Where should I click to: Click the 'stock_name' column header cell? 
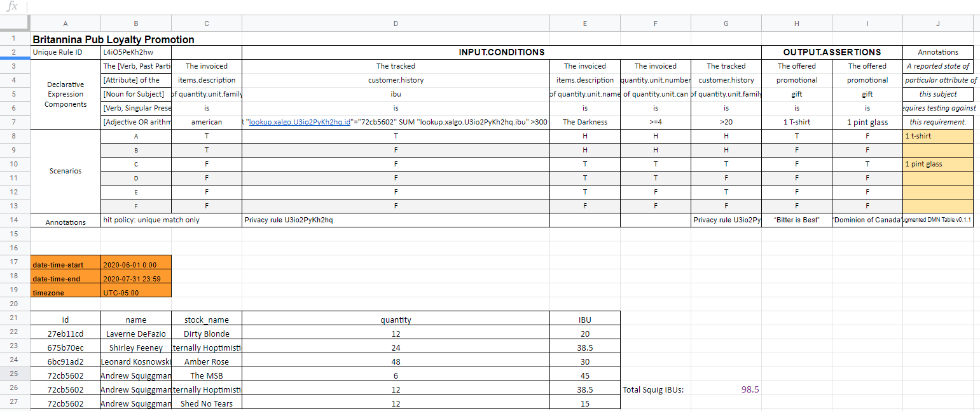207,320
